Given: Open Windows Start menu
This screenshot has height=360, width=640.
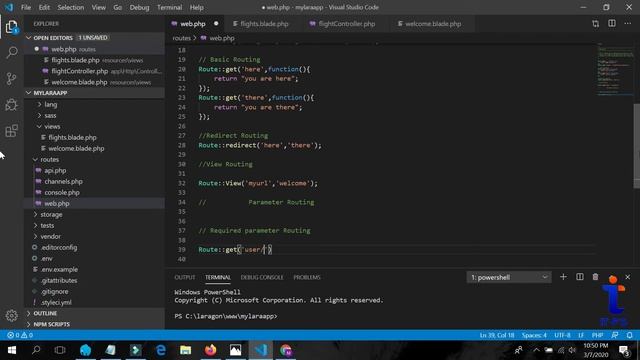Looking at the screenshot, I should pyautogui.click(x=11, y=350).
